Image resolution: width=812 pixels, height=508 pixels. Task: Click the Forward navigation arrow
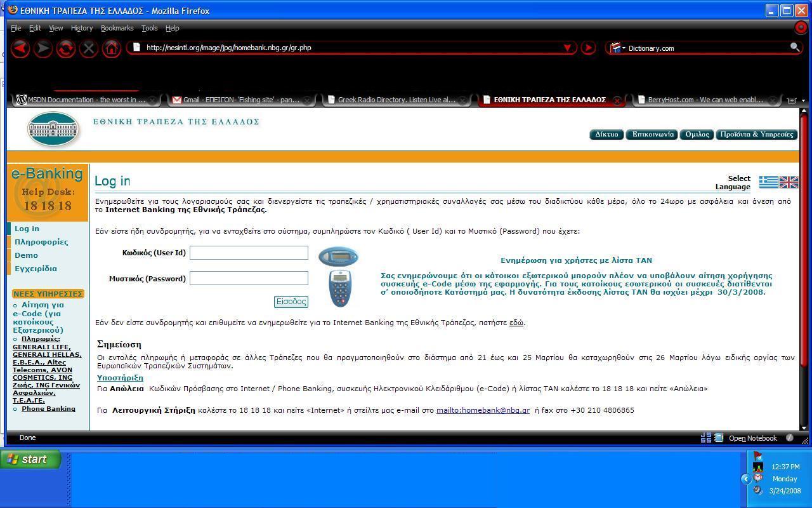tap(43, 48)
